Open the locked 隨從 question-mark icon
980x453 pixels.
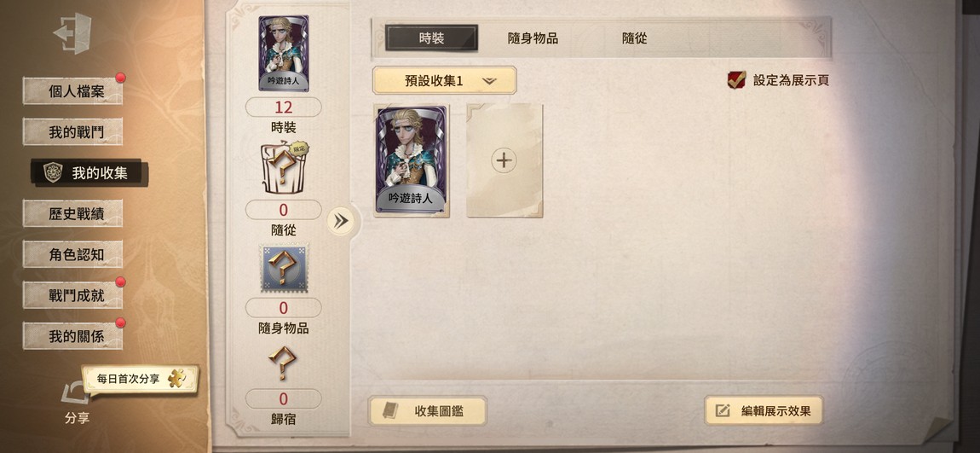click(x=285, y=168)
